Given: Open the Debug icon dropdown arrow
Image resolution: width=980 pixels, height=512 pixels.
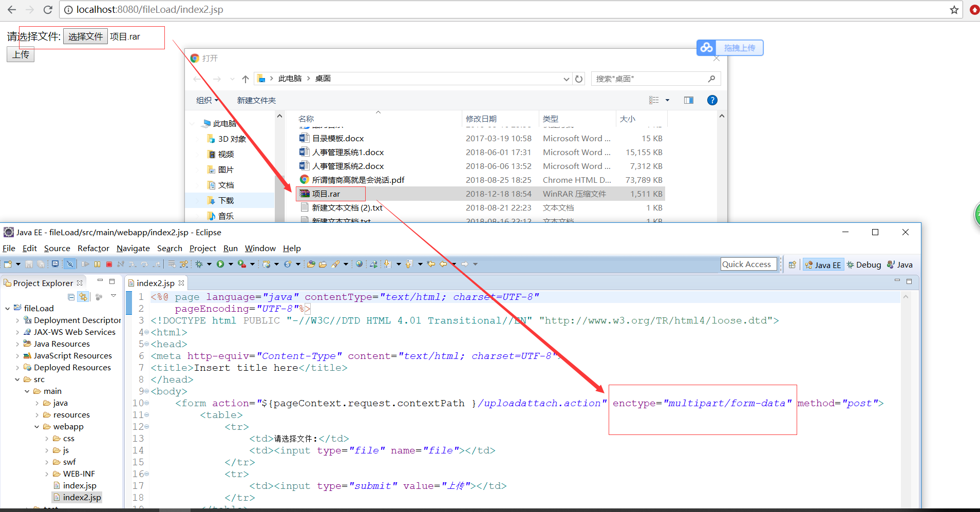Looking at the screenshot, I should point(209,264).
